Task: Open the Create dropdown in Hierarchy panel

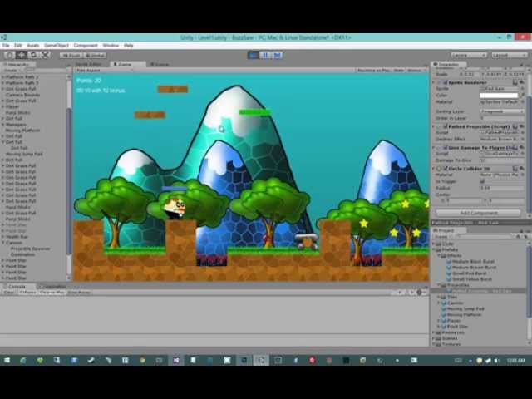Action: (x=12, y=70)
